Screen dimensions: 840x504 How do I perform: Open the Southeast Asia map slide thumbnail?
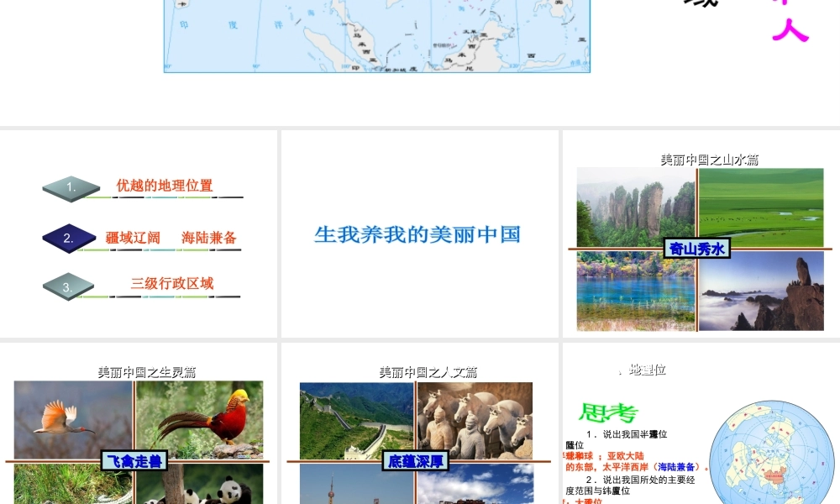pos(376,36)
